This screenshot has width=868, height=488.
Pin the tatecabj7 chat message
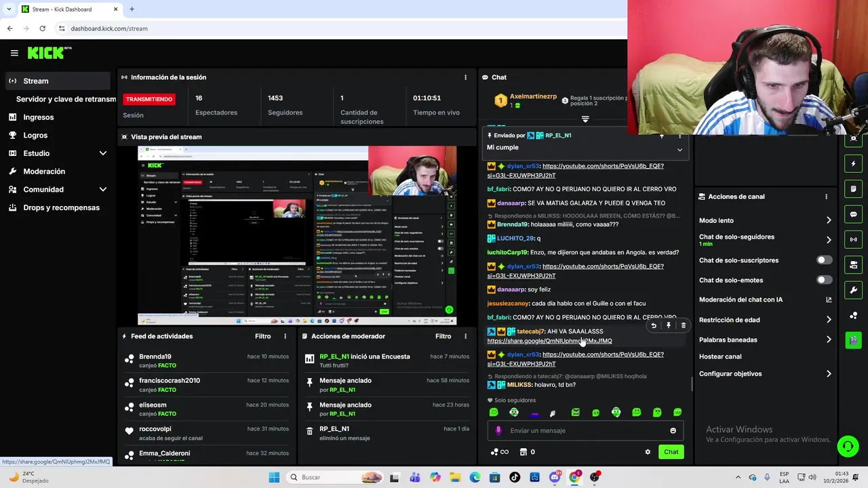click(x=669, y=325)
